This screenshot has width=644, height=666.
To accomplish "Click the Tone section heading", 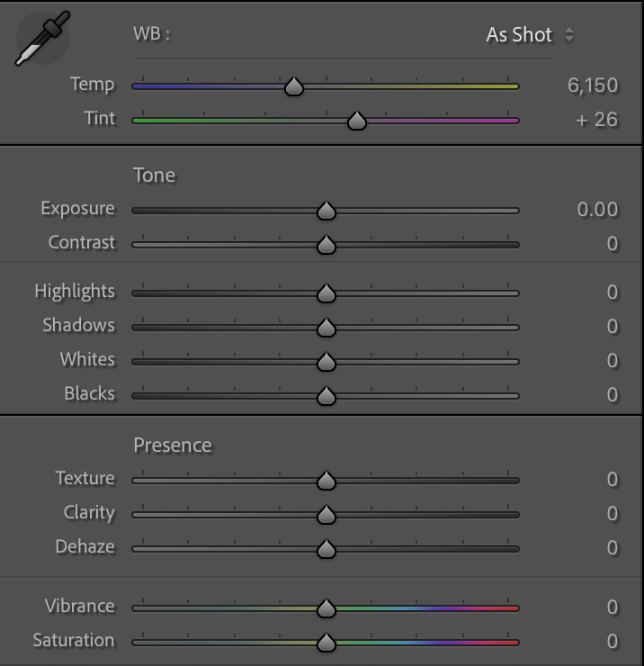I will (155, 175).
